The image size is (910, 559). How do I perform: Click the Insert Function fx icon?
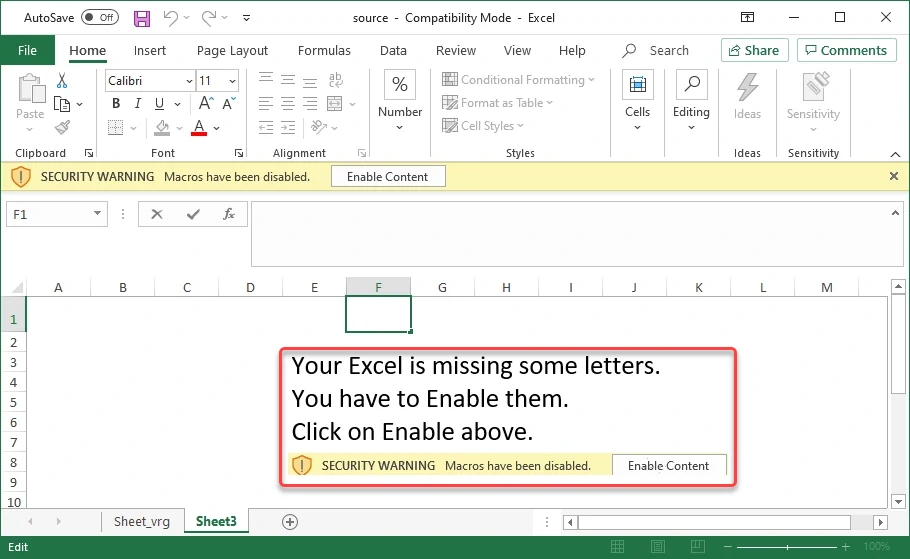(229, 214)
